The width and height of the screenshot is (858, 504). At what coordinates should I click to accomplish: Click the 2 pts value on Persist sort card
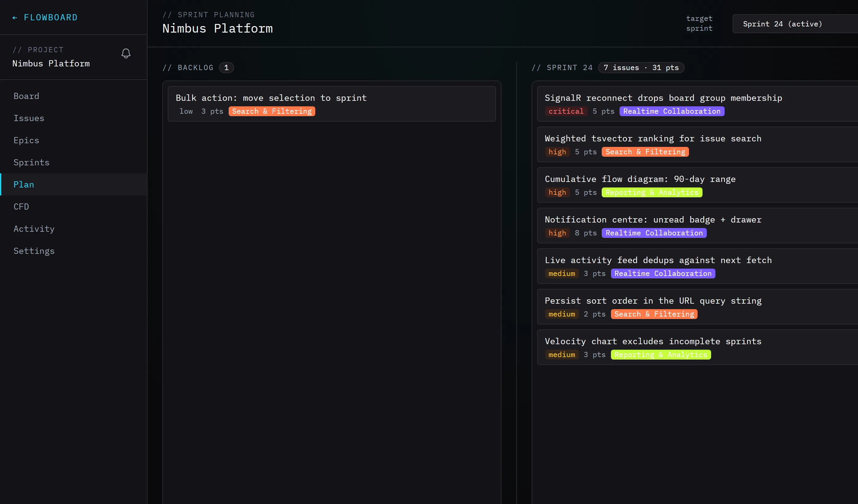click(x=594, y=314)
